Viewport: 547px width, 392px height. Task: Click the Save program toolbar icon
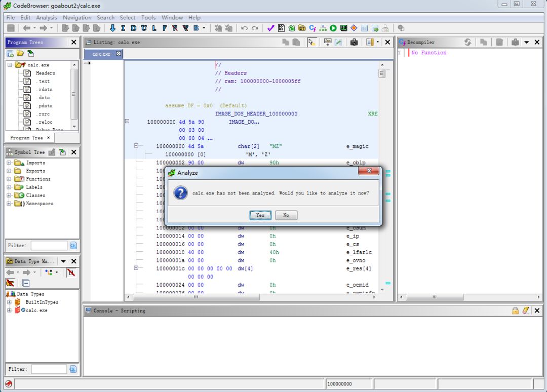point(11,28)
